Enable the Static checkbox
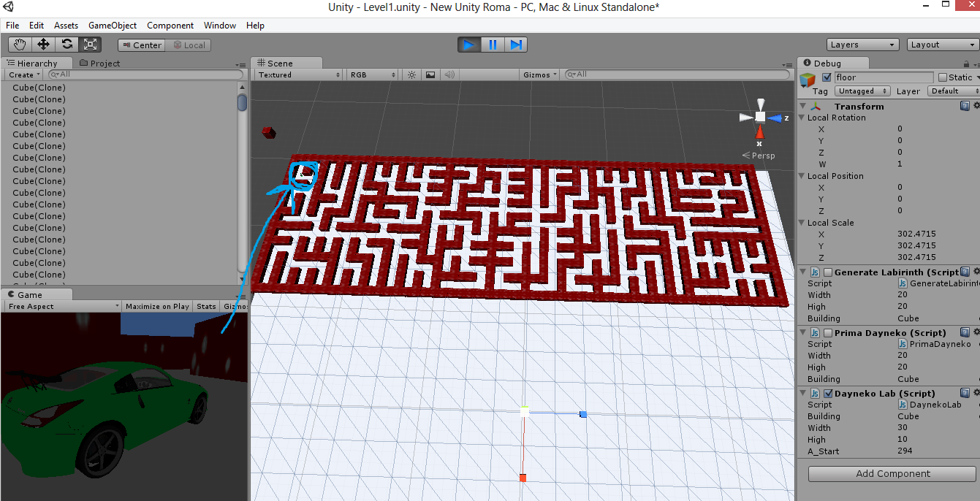Screen dimensions: 980x501 (x=943, y=77)
